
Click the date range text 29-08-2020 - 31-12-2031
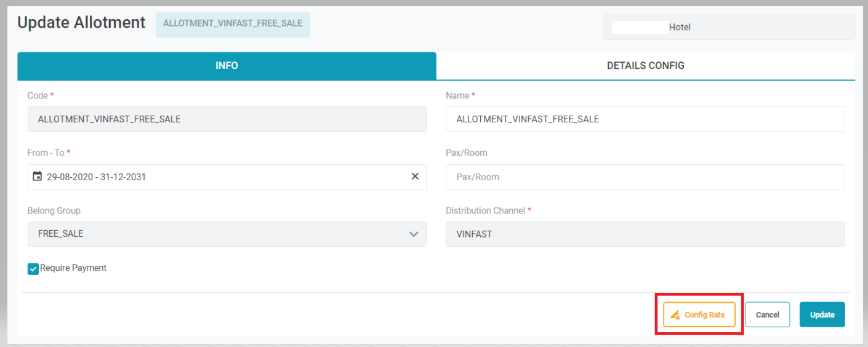97,177
